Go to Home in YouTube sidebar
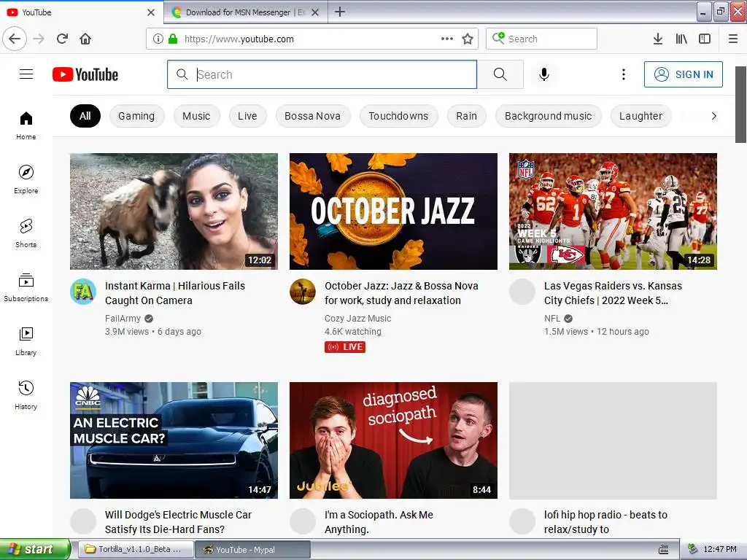 click(26, 125)
